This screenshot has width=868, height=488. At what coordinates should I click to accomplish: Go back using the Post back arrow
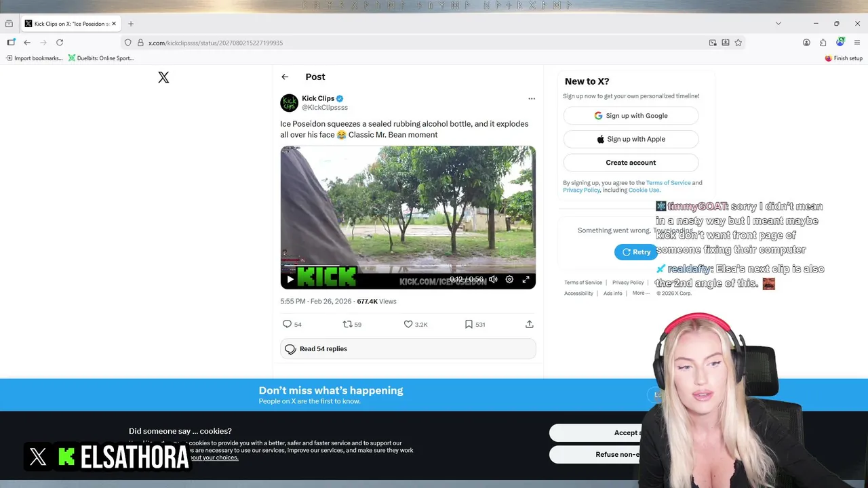285,77
